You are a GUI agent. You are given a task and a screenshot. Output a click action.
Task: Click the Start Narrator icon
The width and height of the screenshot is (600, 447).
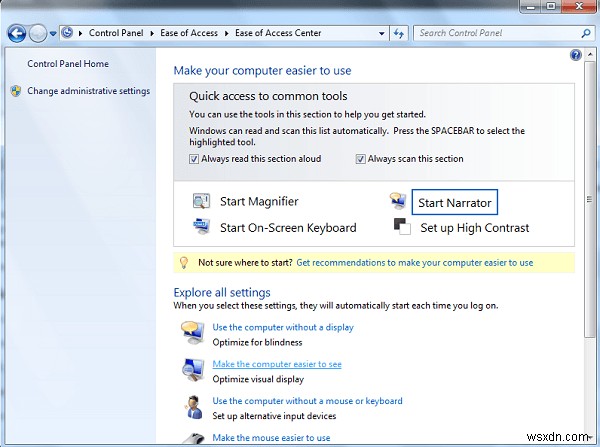click(398, 201)
